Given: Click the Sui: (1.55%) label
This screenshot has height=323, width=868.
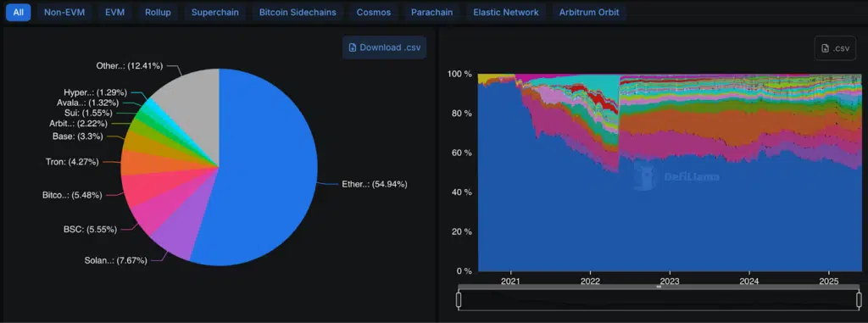Looking at the screenshot, I should point(88,113).
